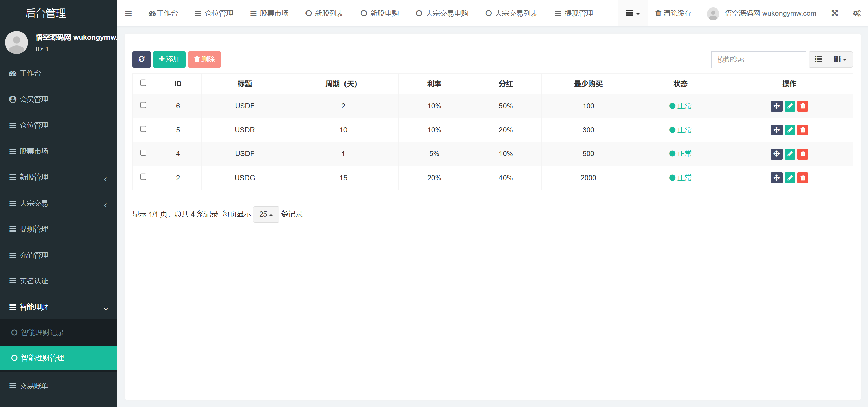
Task: Select 智能理财记录 in the sidebar
Action: (42, 333)
